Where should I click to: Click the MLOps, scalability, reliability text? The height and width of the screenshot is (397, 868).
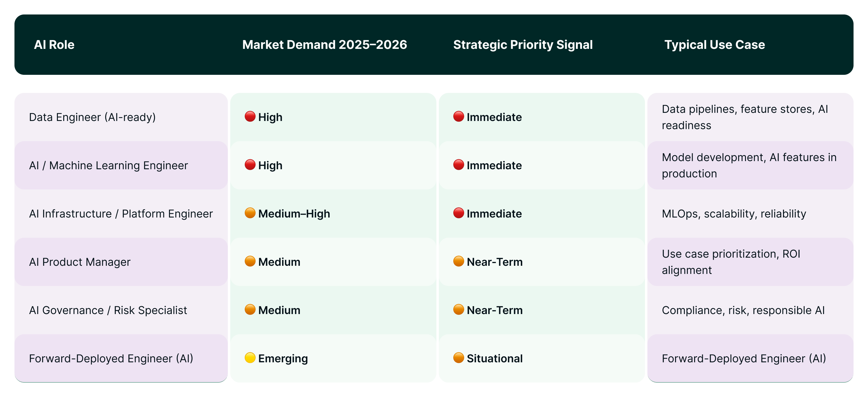click(x=734, y=214)
